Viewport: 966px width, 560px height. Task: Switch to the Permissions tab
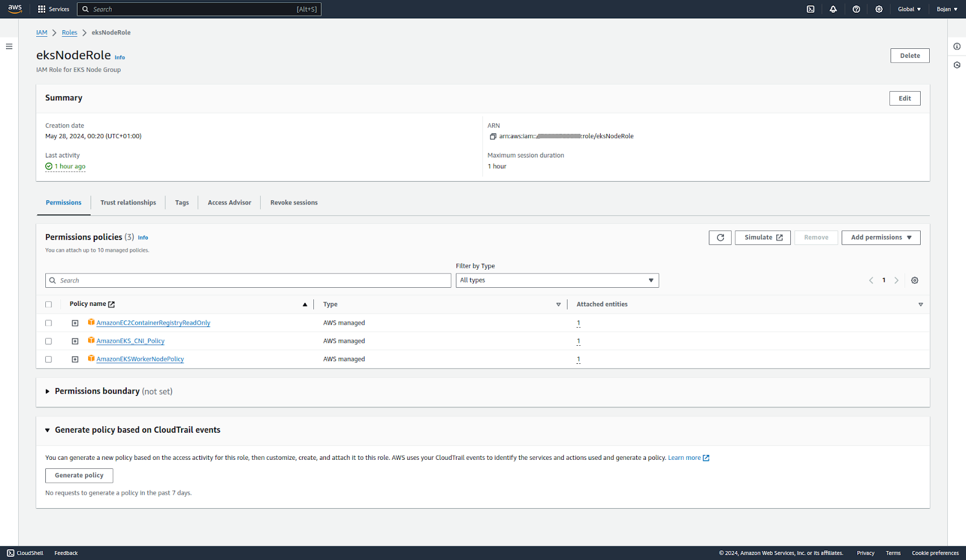(63, 203)
